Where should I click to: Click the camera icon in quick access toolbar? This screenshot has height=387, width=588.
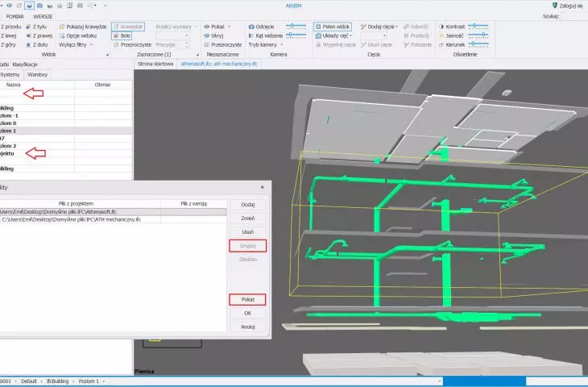coord(39,6)
